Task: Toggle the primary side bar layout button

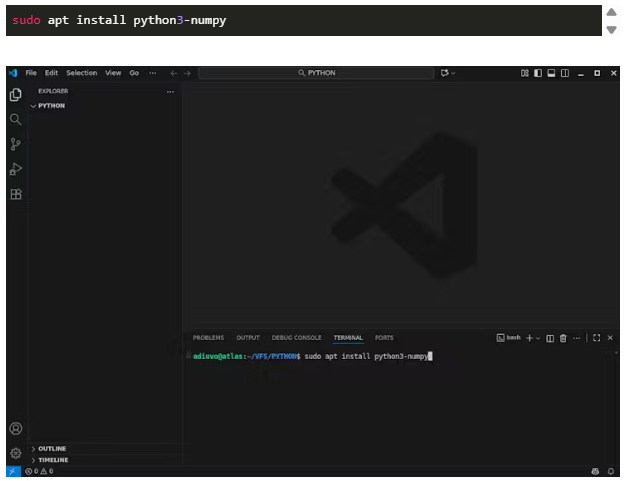Action: (x=537, y=73)
